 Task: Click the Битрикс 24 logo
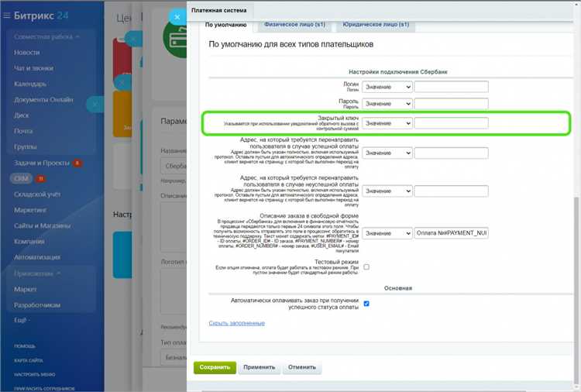(41, 15)
